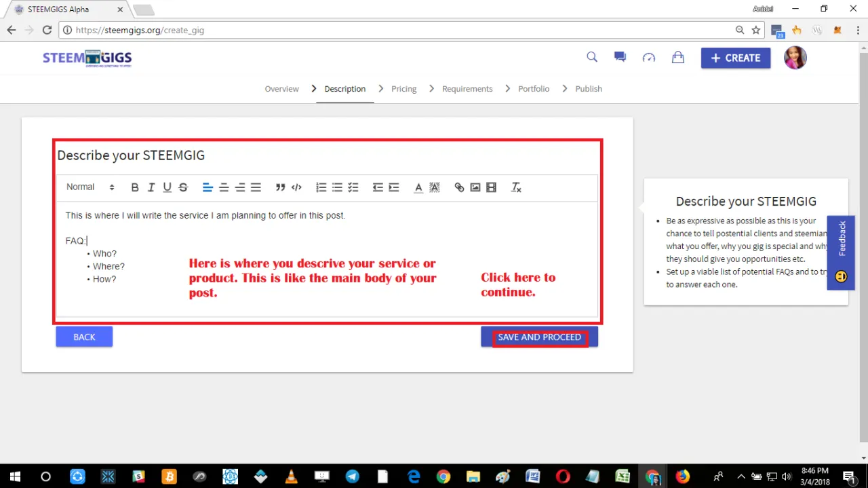Viewport: 868px width, 488px height.
Task: Create a bulleted list
Action: tap(337, 187)
